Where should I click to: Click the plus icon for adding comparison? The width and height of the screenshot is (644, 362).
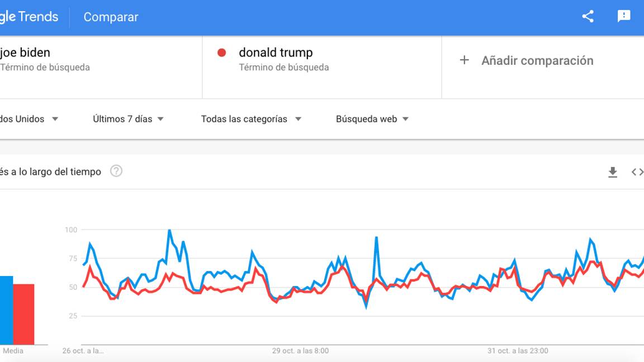pyautogui.click(x=465, y=60)
